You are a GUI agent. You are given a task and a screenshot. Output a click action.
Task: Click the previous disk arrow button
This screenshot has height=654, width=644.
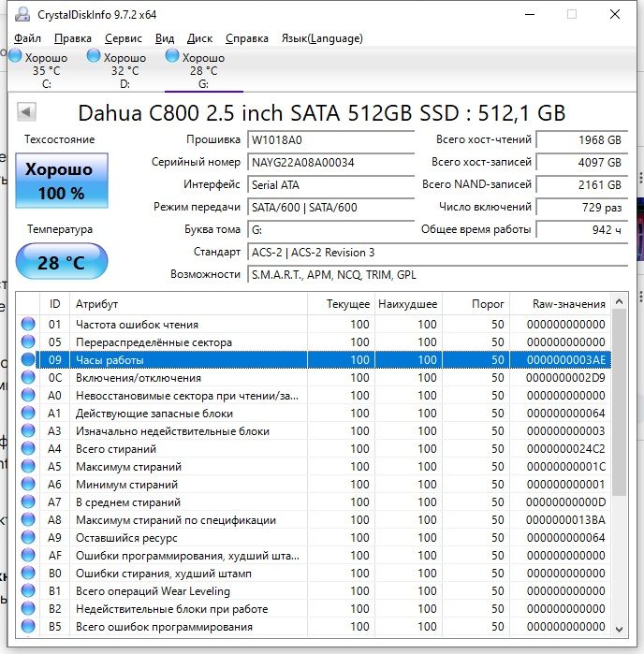point(26,111)
